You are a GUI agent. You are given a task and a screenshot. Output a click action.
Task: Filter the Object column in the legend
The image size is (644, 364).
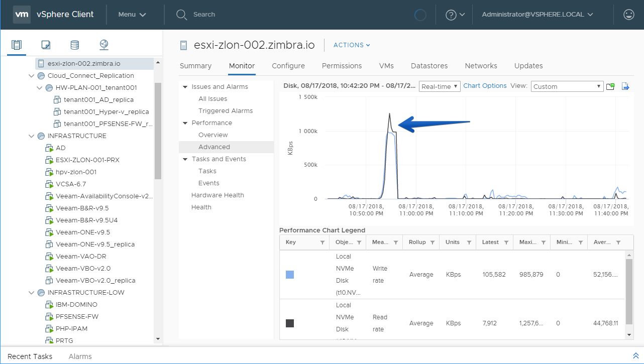coord(359,242)
